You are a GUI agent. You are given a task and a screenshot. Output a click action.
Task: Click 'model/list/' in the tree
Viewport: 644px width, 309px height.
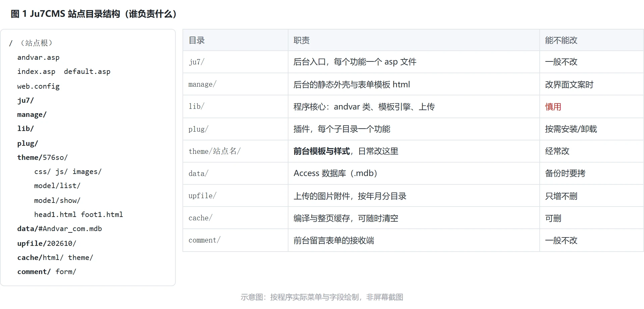(57, 186)
